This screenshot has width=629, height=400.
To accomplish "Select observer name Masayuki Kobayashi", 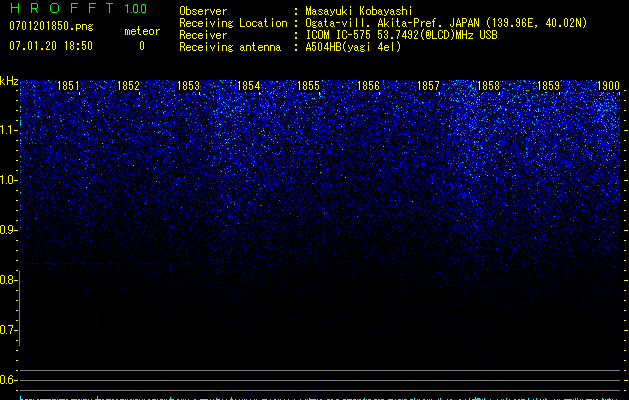I will point(359,11).
